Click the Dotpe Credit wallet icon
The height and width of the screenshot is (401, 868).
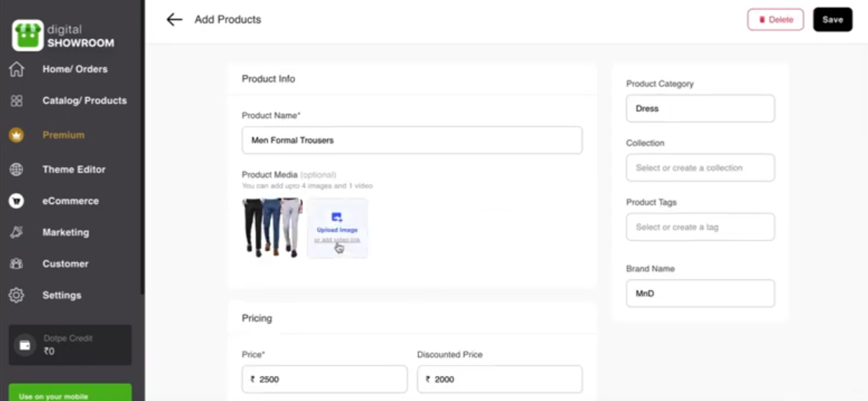point(25,345)
